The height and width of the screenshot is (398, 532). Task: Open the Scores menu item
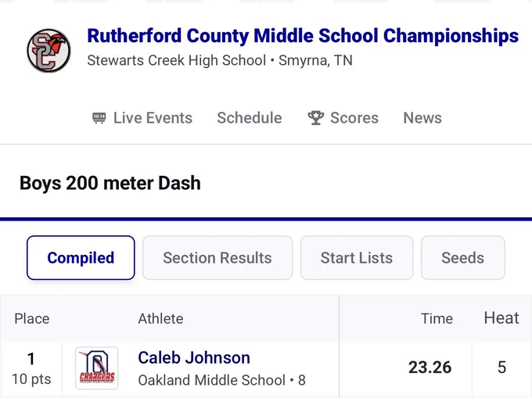click(343, 118)
